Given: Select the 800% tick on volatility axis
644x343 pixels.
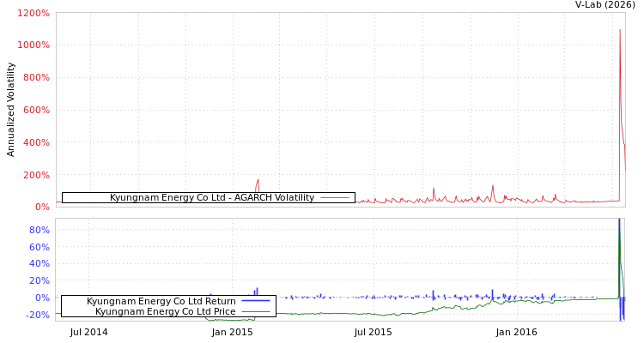Looking at the screenshot, I should (35, 78).
